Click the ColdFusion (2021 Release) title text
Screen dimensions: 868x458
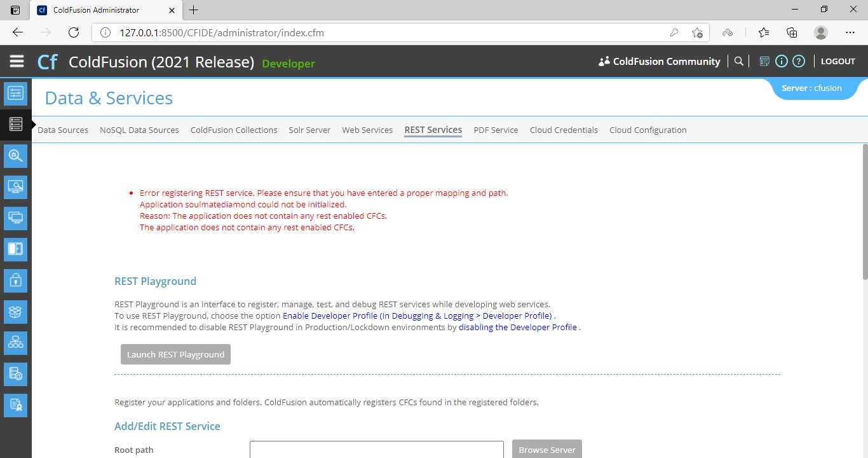click(x=161, y=62)
